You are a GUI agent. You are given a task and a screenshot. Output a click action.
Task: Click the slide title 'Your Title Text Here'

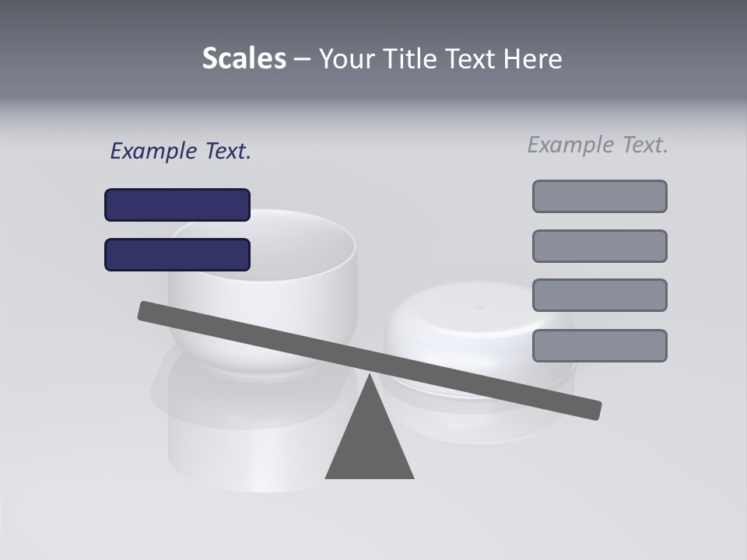440,58
